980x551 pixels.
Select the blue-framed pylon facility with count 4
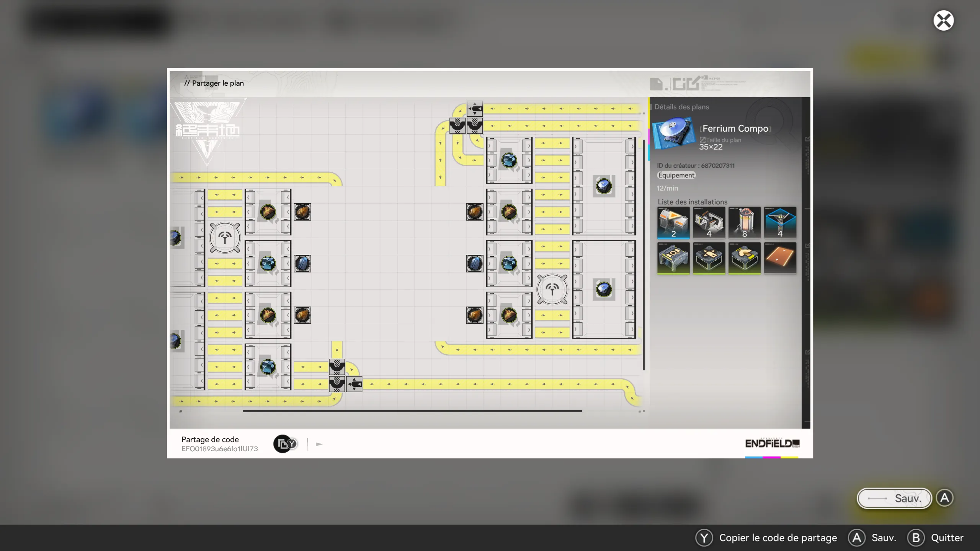point(780,222)
